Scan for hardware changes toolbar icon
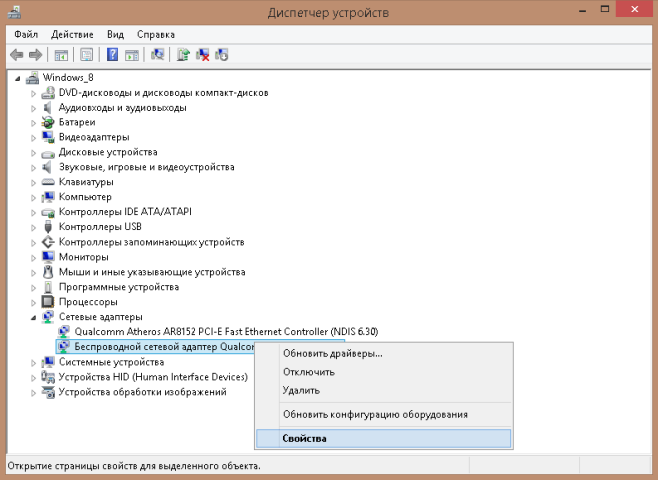 [157, 55]
